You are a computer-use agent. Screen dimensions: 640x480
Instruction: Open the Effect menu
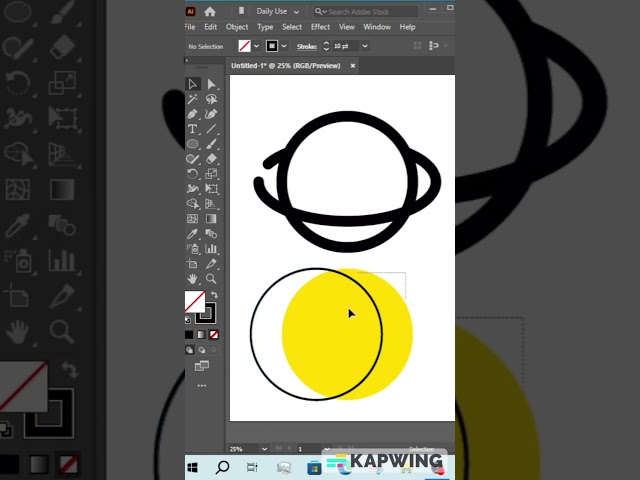coord(320,27)
